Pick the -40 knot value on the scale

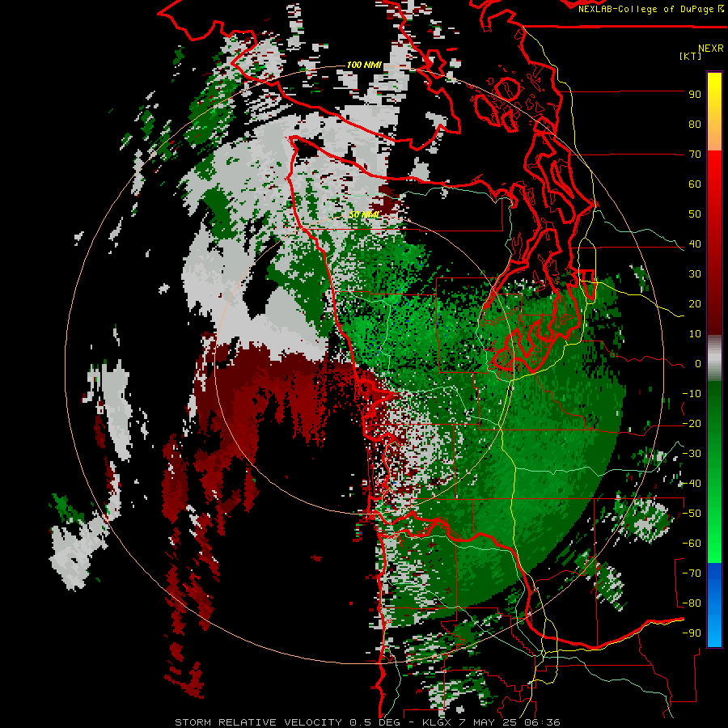pyautogui.click(x=692, y=484)
